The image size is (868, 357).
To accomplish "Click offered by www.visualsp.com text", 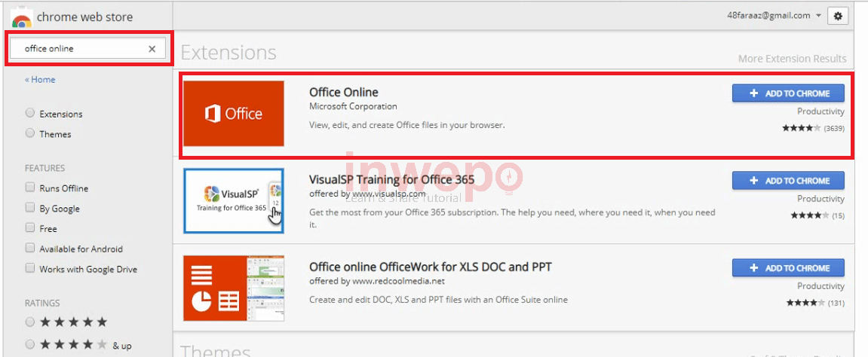I will pyautogui.click(x=367, y=194).
